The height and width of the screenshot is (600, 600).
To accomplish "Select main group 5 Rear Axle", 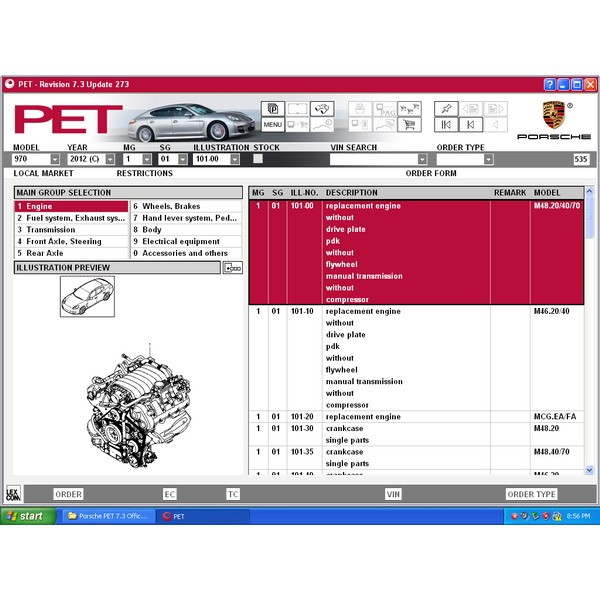I will pyautogui.click(x=72, y=253).
